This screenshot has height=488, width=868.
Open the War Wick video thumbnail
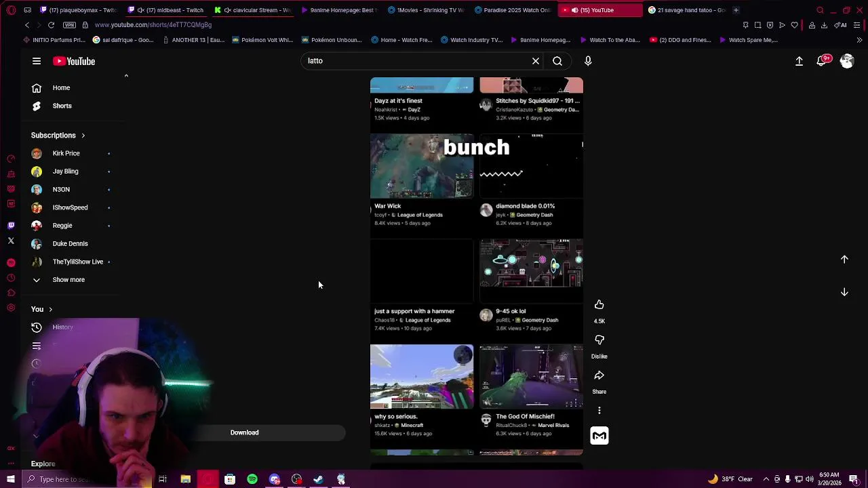(422, 166)
